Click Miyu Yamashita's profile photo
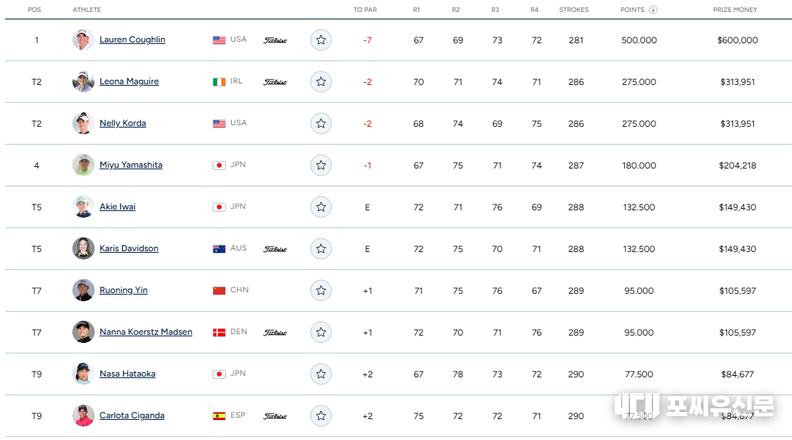792x440 pixels. point(83,165)
